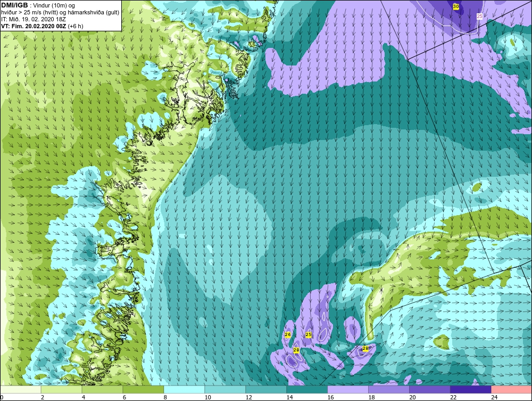Click the white-boxed 25 gust contour label
532x401 pixels.
(x=479, y=16)
